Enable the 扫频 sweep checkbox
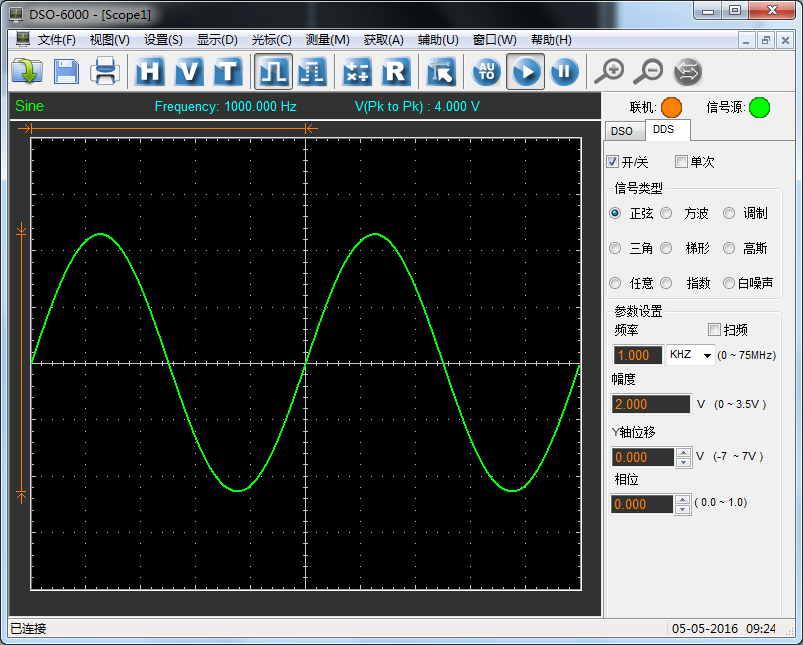The height and width of the screenshot is (645, 803). [714, 330]
